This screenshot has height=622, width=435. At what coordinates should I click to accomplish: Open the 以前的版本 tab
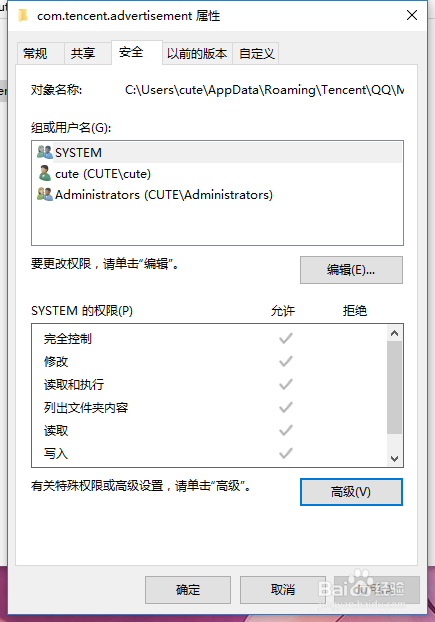[x=197, y=53]
